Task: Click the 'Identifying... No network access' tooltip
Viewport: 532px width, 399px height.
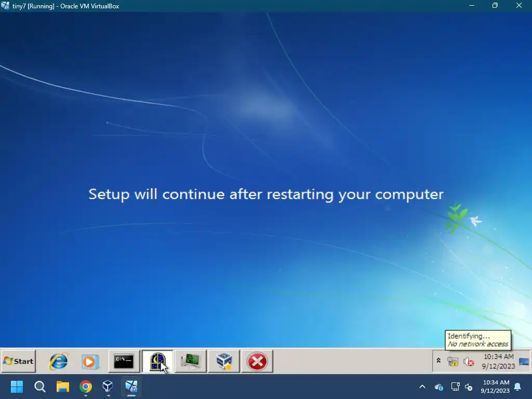Action: tap(478, 340)
